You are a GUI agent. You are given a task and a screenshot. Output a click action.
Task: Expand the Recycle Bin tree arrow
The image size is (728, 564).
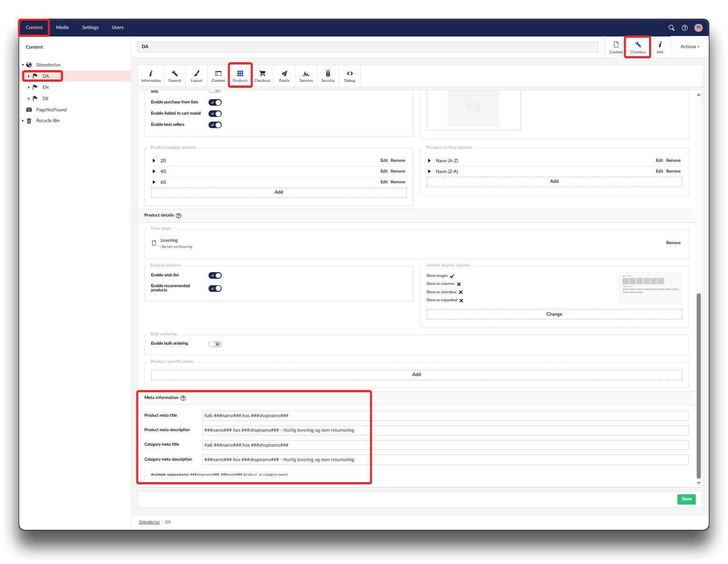(x=23, y=121)
